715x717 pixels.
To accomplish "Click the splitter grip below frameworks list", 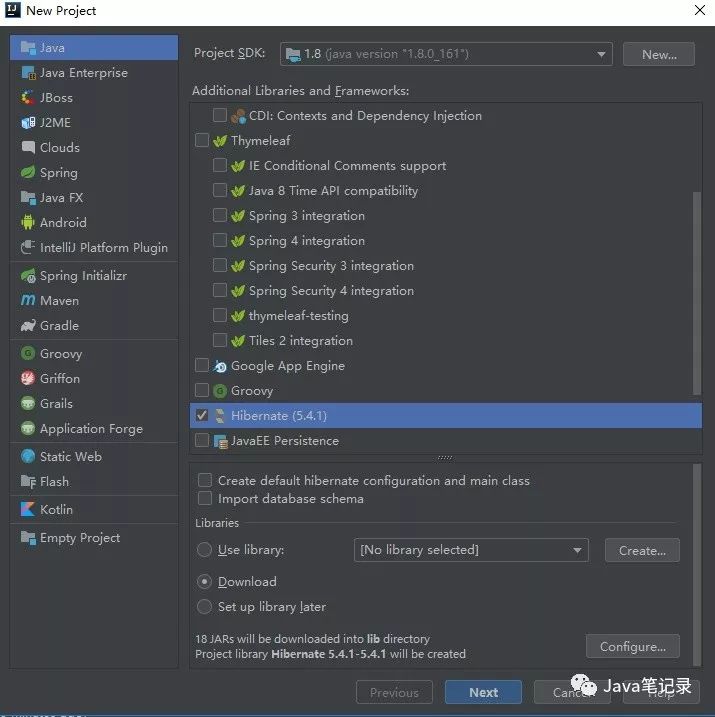I will 445,458.
